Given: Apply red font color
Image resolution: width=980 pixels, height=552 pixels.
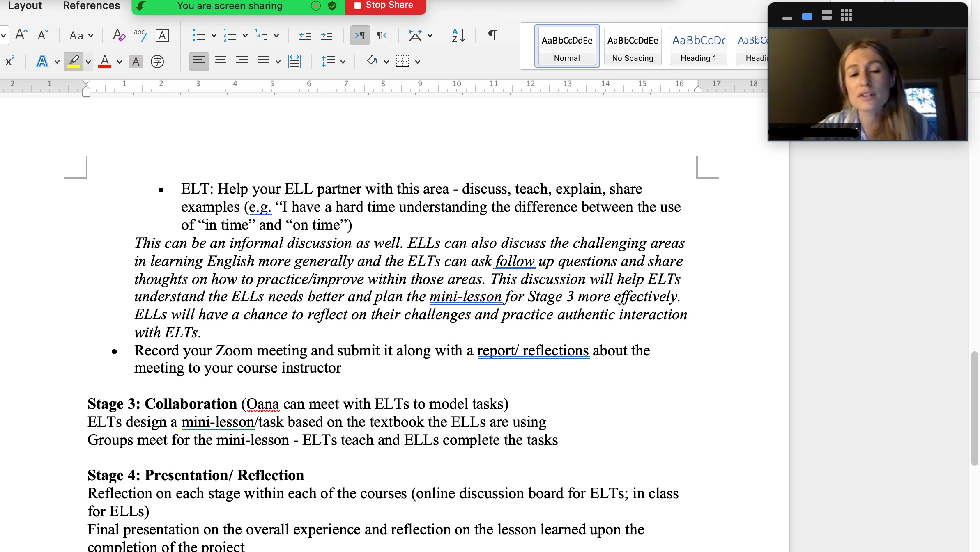Looking at the screenshot, I should coord(105,62).
